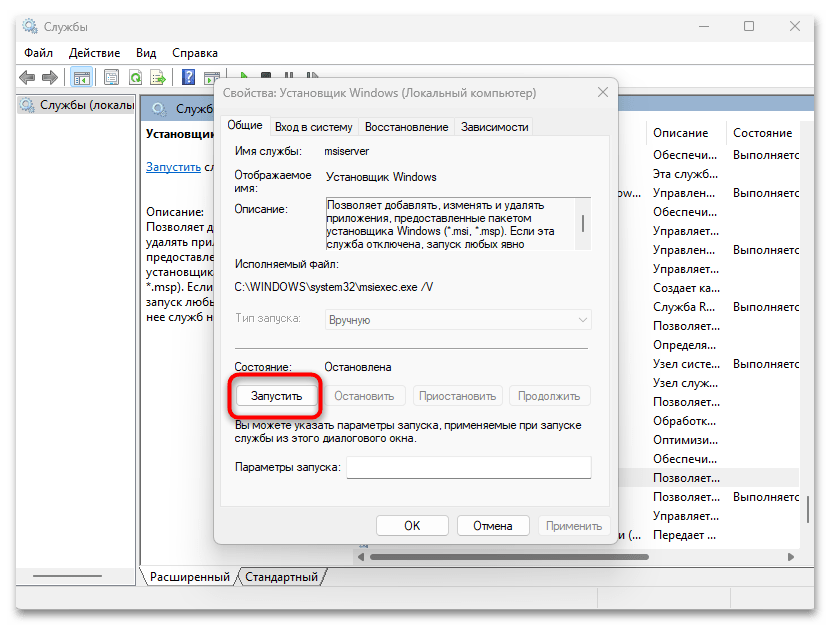Select the row described as Узел служ...

(685, 383)
